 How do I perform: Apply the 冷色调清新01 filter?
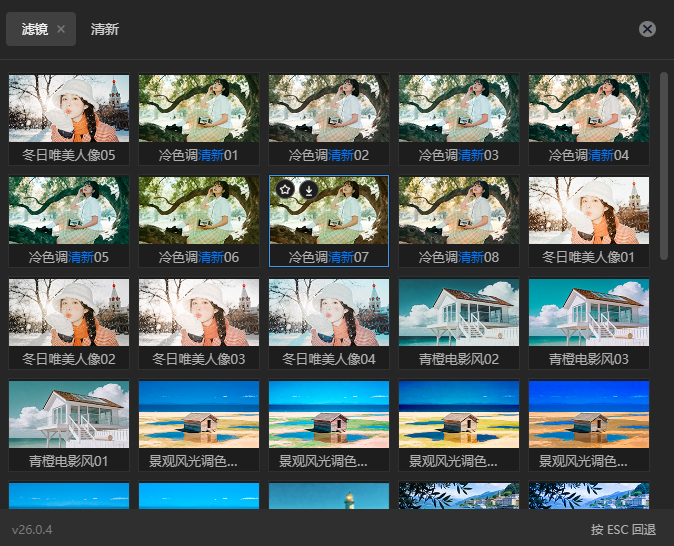click(199, 108)
